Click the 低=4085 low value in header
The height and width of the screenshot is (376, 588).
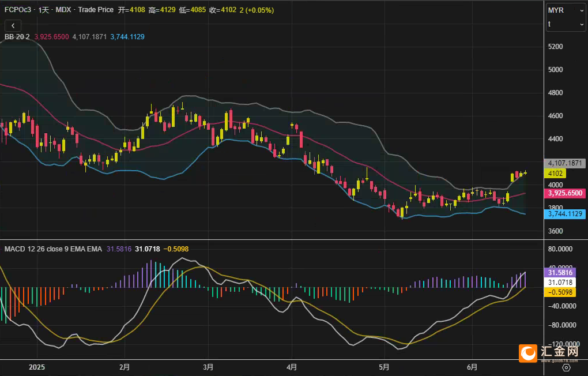[x=193, y=10]
